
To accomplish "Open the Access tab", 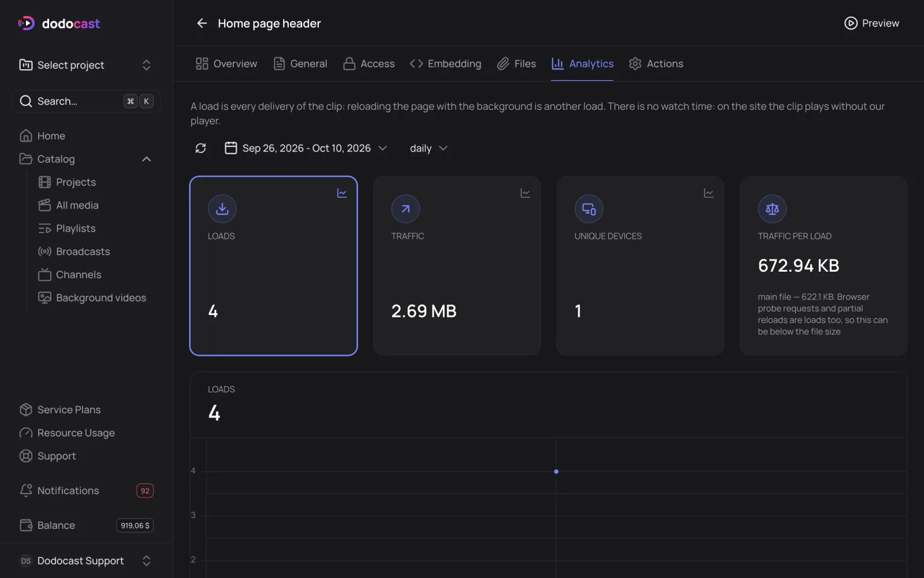I will pos(369,64).
